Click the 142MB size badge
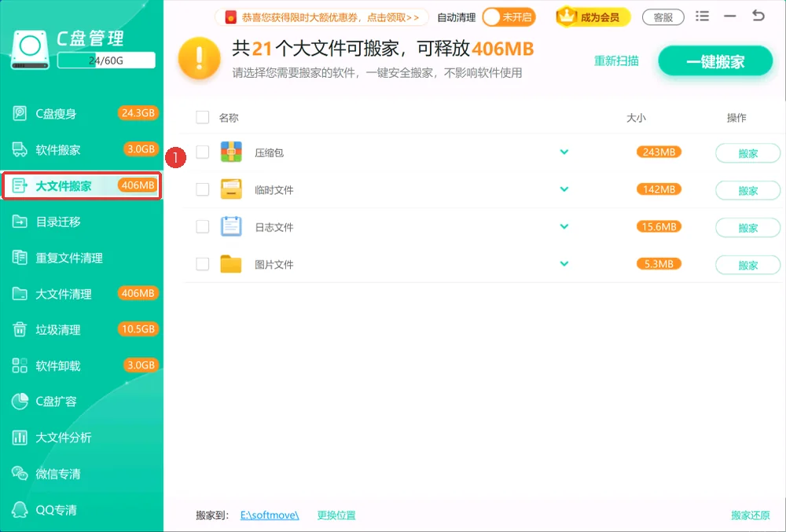786x532 pixels. [659, 189]
